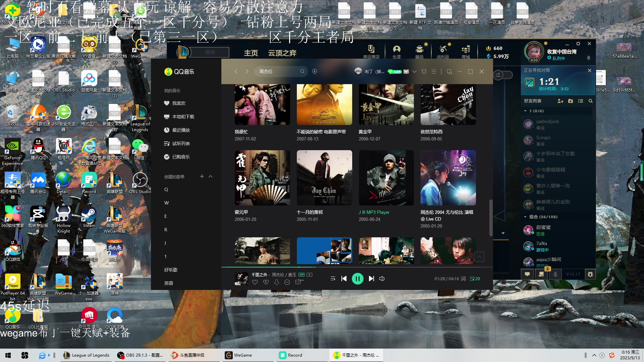This screenshot has width=644, height=362.
Task: Create new friend folder in League client
Action: tap(571, 101)
